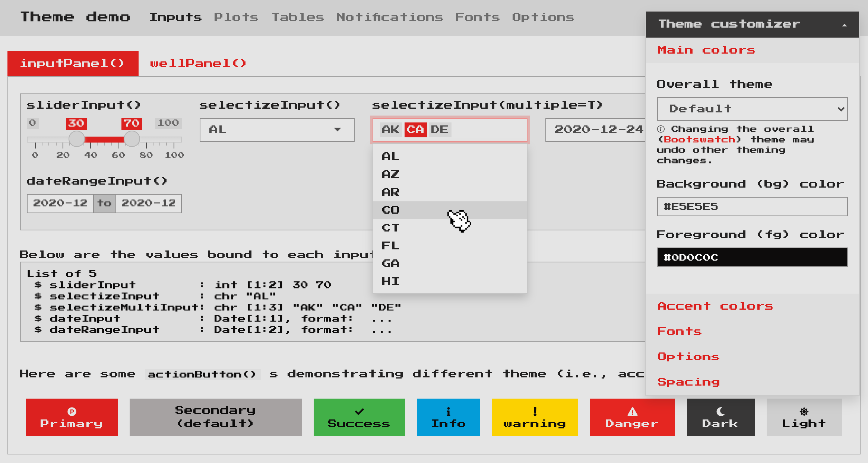
Task: Open the Plots navigation item
Action: click(236, 17)
